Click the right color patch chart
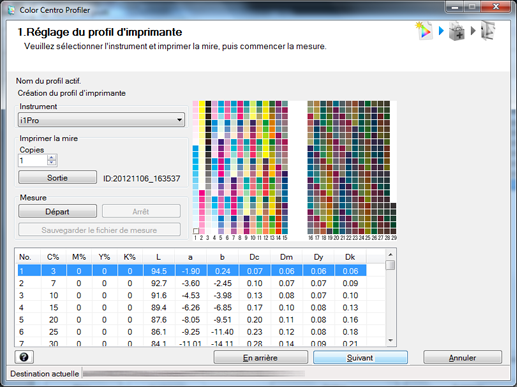 tap(352, 168)
